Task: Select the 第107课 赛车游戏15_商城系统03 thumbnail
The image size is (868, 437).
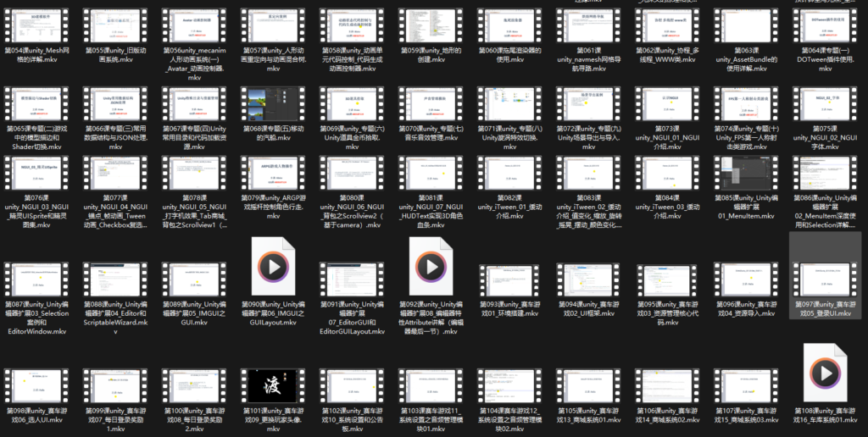Action: (746, 386)
